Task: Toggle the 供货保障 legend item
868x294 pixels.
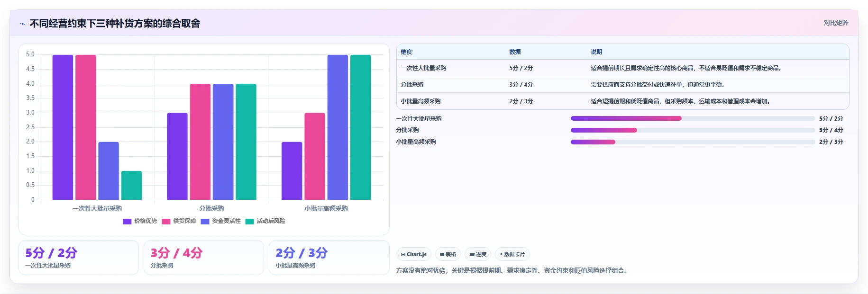Action: coord(179,221)
